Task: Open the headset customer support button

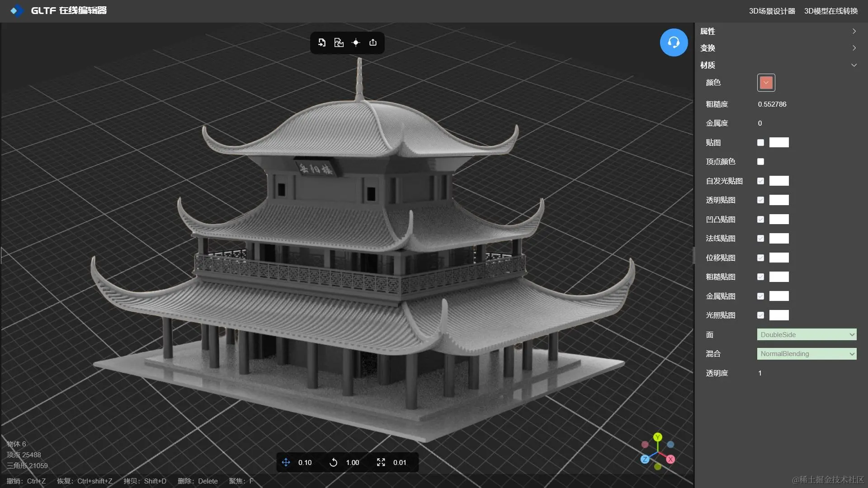Action: click(x=674, y=42)
